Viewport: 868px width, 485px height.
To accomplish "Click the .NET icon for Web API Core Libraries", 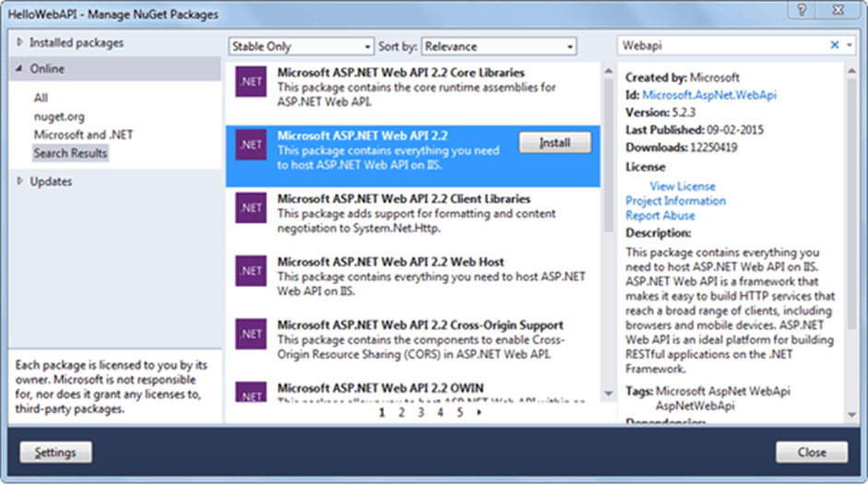I will [251, 81].
